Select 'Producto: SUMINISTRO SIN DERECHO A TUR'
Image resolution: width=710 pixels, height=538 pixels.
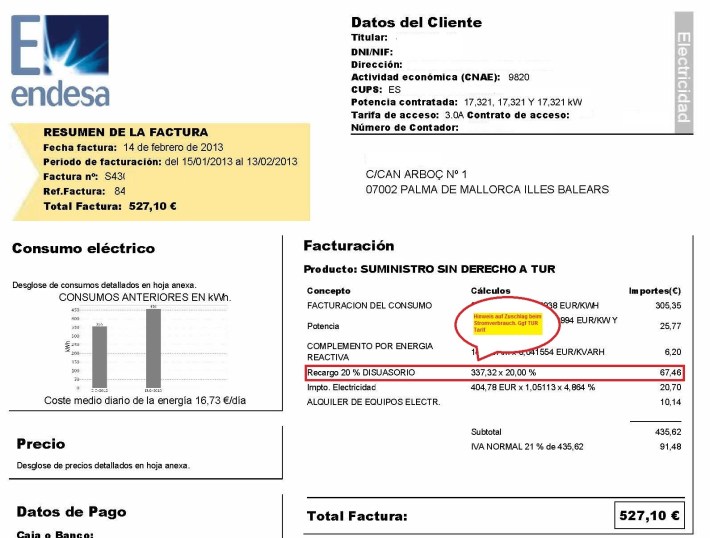[x=429, y=269]
